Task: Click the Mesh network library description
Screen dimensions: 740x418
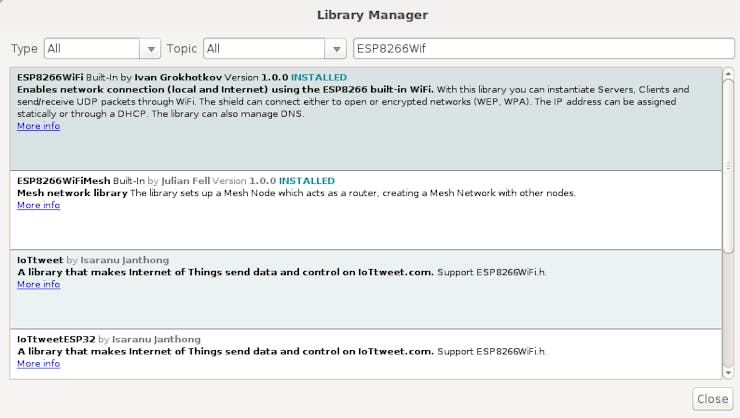Action: [296, 193]
